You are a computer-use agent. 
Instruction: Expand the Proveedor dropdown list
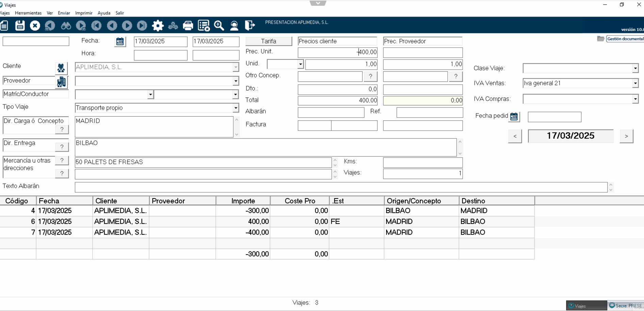click(x=235, y=81)
